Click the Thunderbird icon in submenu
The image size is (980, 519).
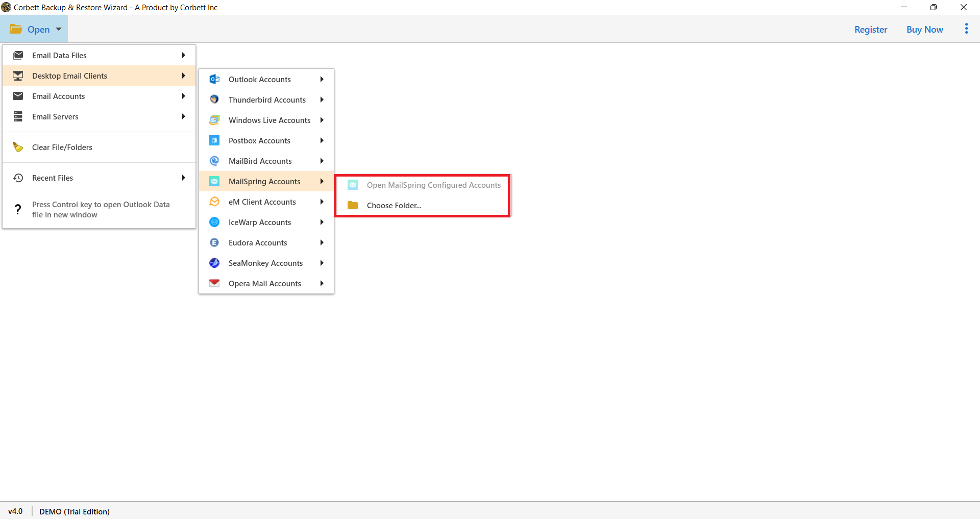coord(214,100)
